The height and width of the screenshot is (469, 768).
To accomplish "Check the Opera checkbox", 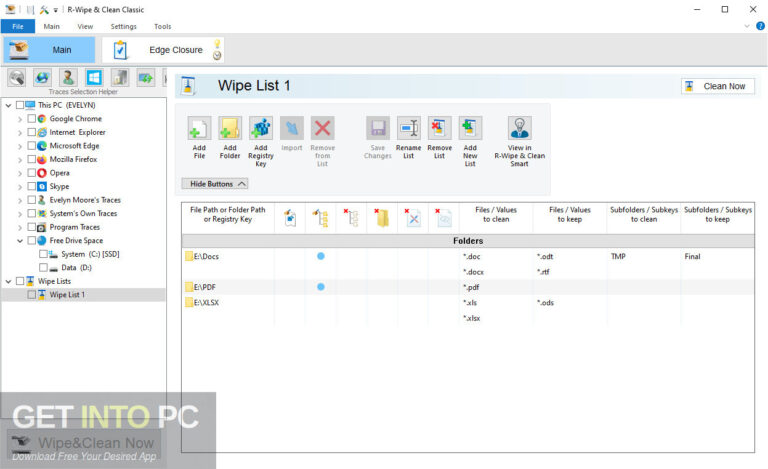I will tap(31, 173).
